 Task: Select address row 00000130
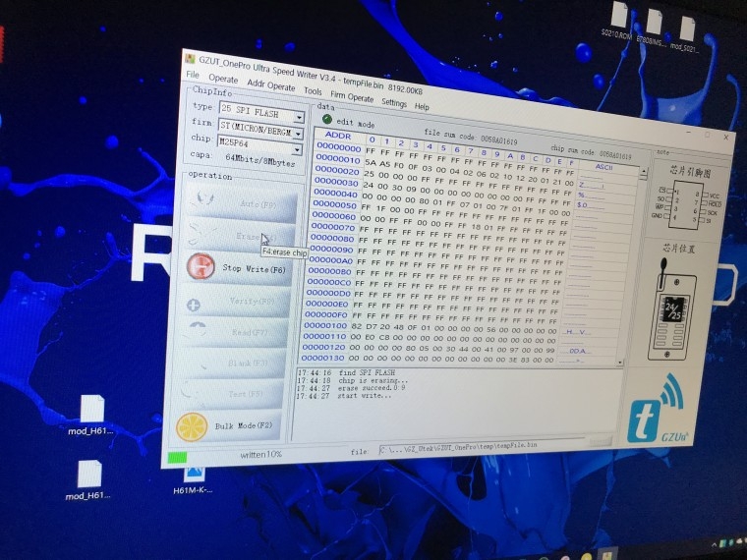[322, 358]
